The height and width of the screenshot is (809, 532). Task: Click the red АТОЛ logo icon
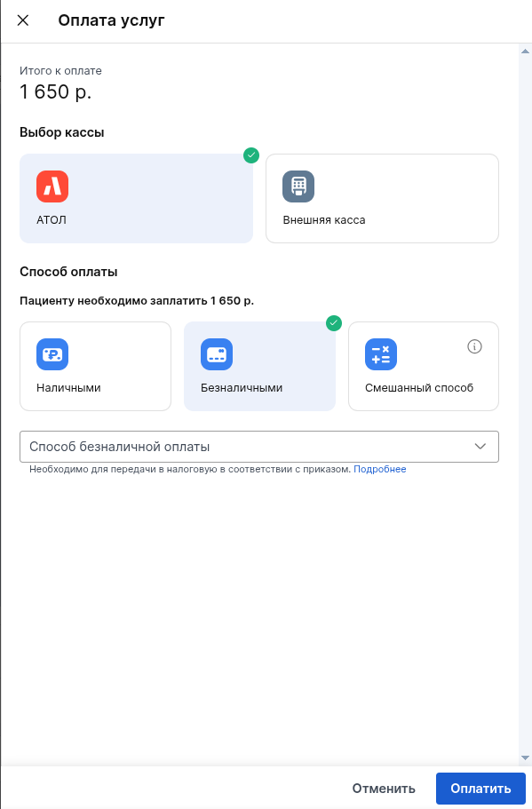(x=52, y=186)
